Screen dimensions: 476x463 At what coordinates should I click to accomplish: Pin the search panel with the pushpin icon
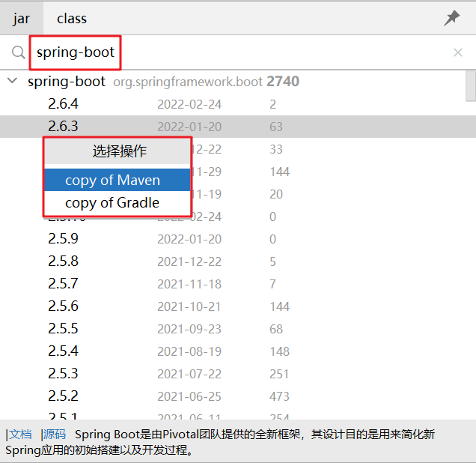452,18
